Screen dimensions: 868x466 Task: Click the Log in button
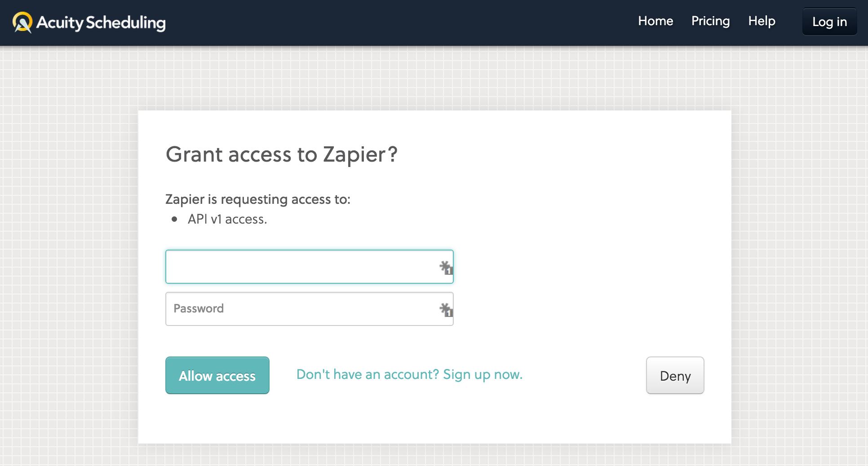click(829, 22)
